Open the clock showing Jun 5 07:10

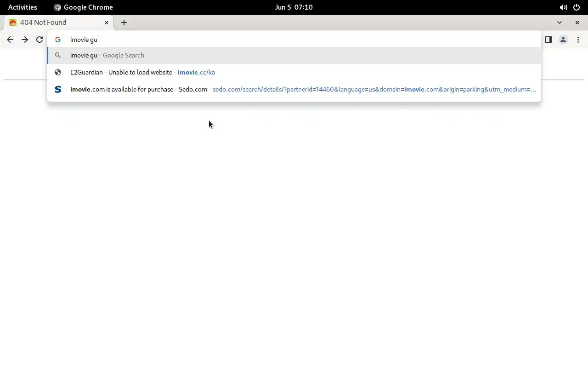click(294, 7)
